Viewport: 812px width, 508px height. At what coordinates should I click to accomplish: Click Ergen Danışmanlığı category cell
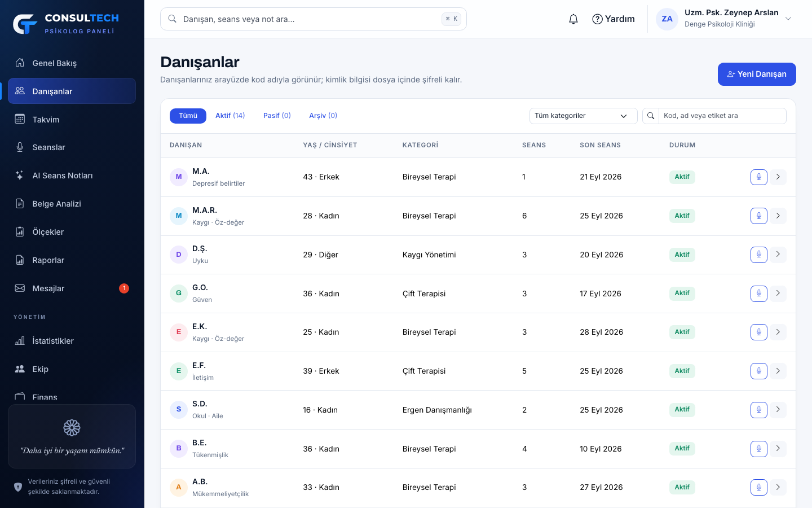click(437, 410)
